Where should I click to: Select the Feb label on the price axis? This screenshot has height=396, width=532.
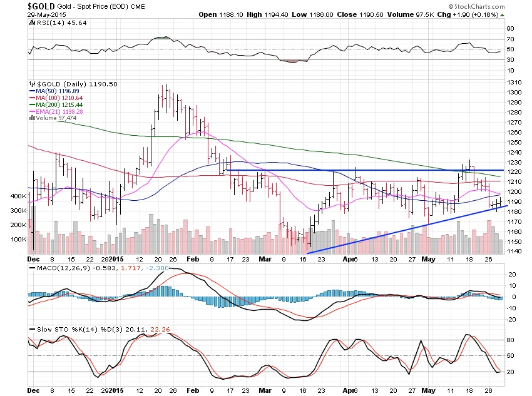click(x=193, y=259)
